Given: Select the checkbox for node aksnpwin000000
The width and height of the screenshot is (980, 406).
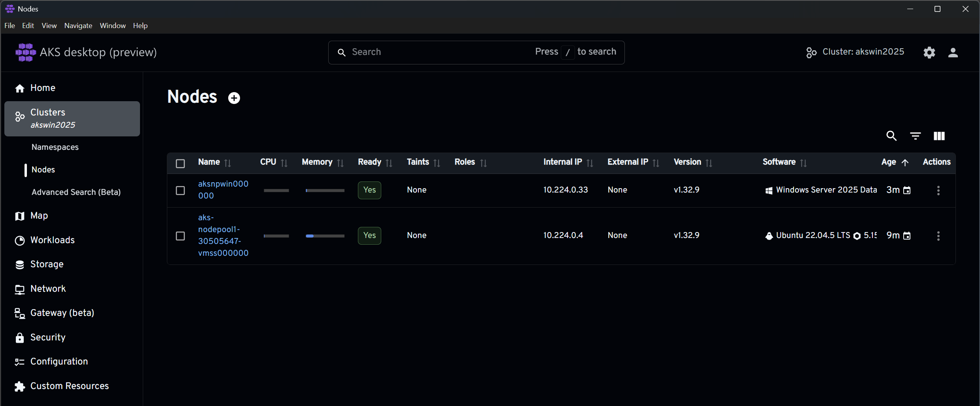Looking at the screenshot, I should (180, 190).
